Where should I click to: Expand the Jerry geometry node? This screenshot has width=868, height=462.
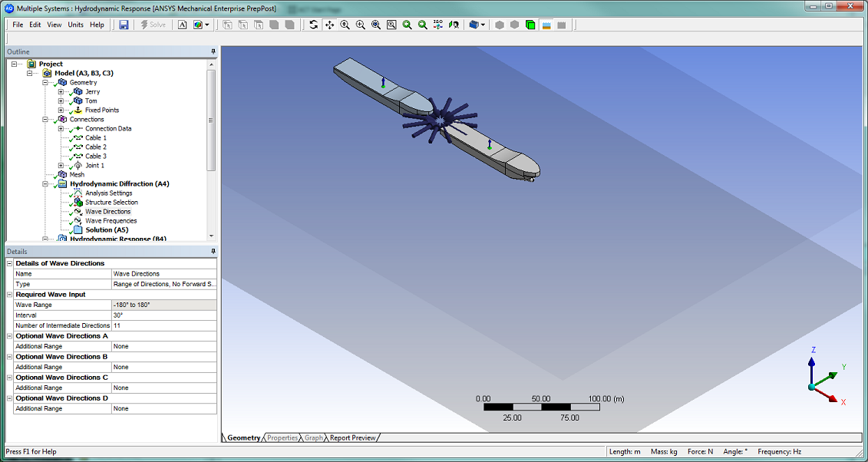pos(59,91)
